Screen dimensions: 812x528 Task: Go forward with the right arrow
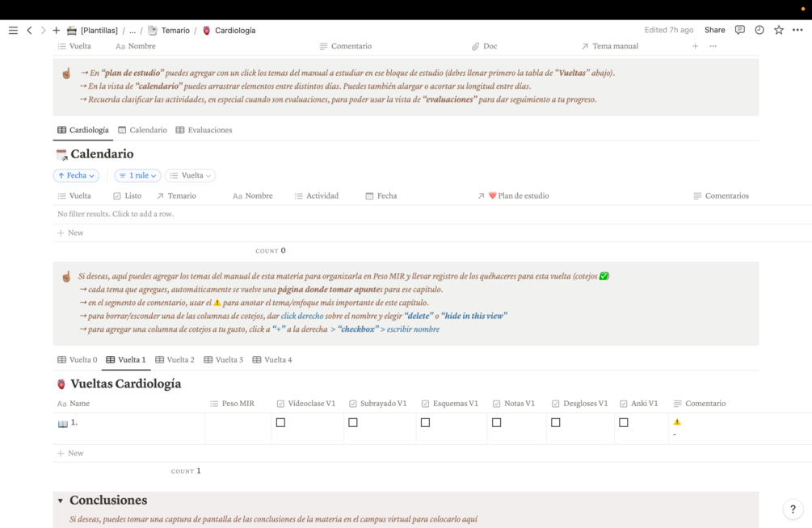pos(43,31)
